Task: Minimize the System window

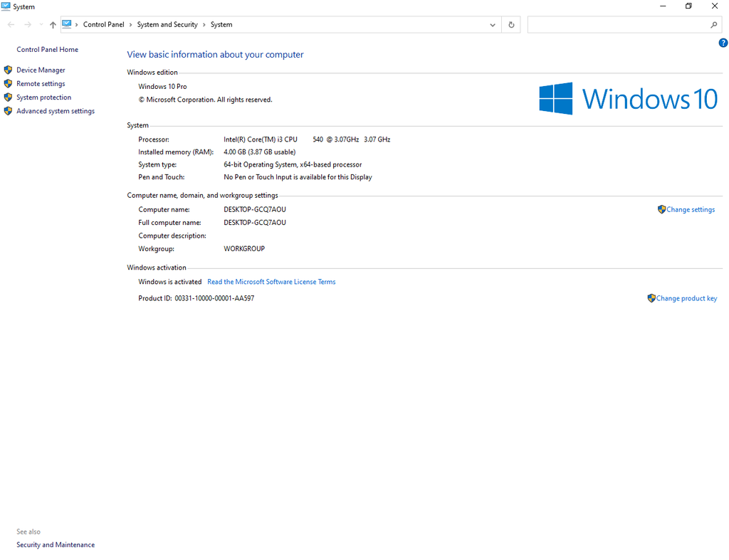Action: pyautogui.click(x=663, y=6)
